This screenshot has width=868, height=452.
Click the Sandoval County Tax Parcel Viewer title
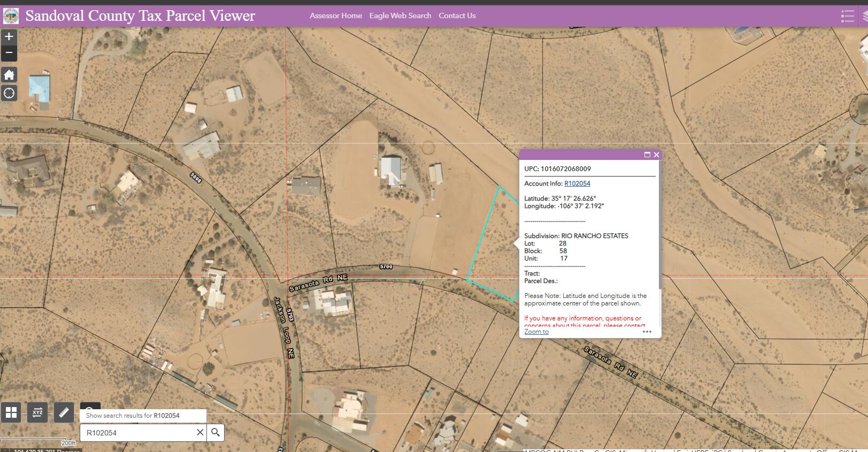click(x=140, y=16)
